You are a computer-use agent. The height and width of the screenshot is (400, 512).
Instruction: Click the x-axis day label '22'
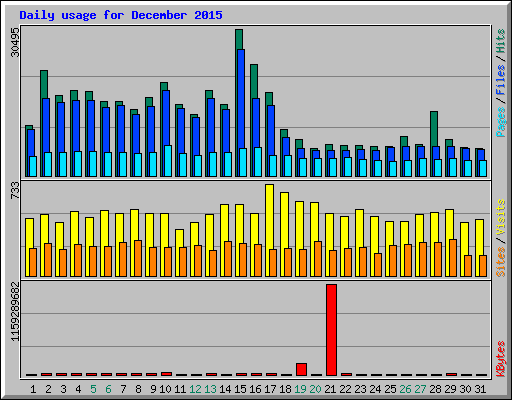pos(345,389)
